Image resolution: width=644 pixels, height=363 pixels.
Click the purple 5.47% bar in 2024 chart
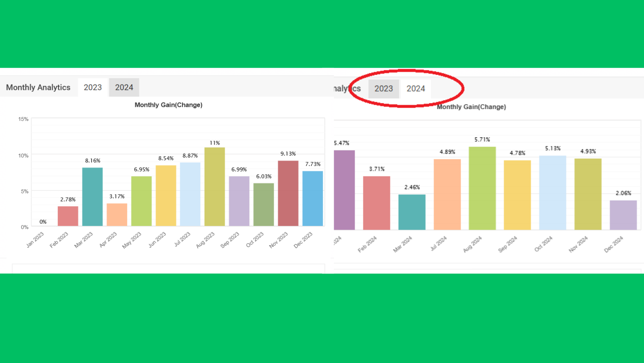coord(344,190)
